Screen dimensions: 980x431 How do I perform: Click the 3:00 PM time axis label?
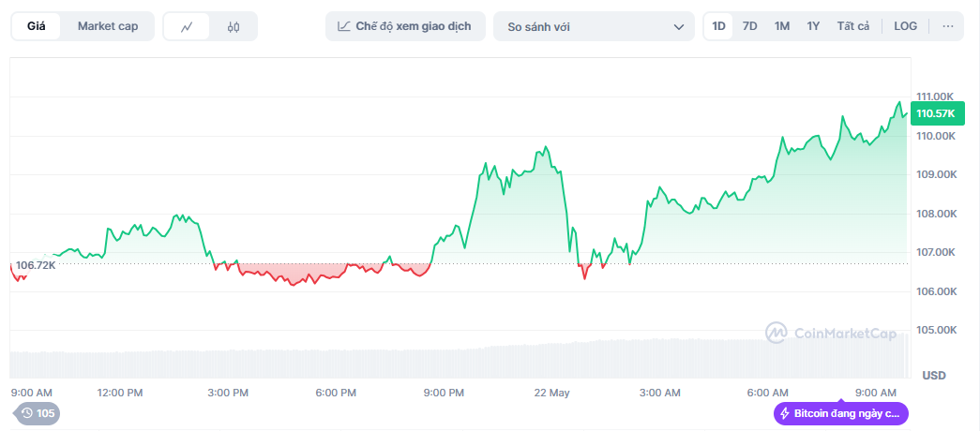(x=228, y=393)
